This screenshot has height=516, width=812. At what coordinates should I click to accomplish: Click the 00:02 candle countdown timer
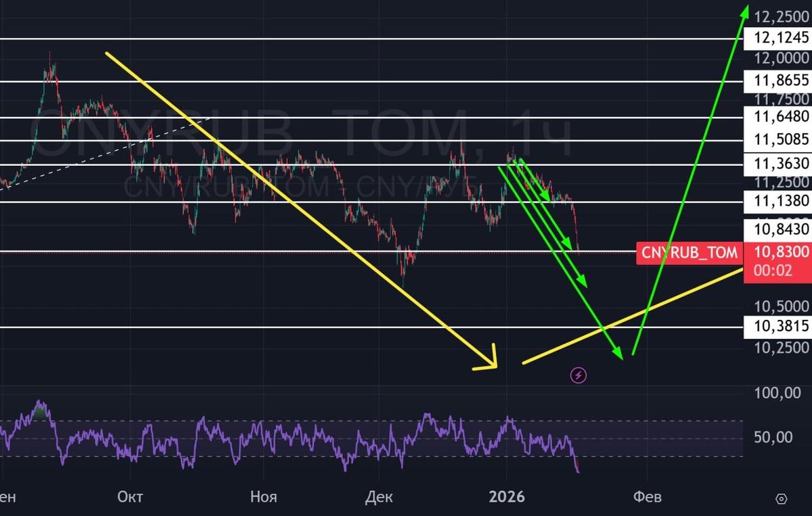[x=771, y=272]
